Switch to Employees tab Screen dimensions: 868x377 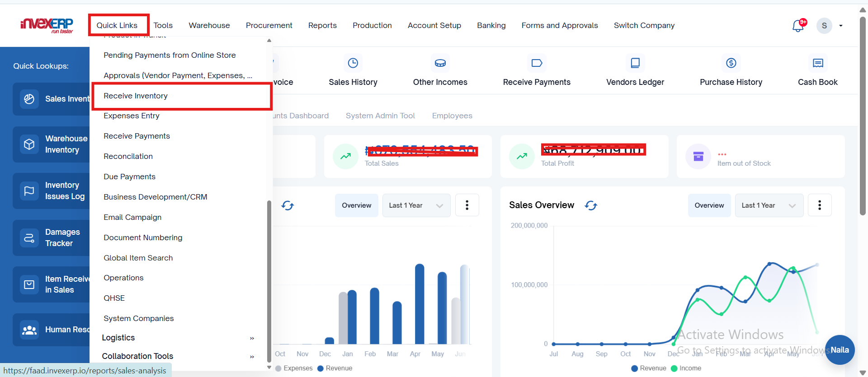click(452, 116)
